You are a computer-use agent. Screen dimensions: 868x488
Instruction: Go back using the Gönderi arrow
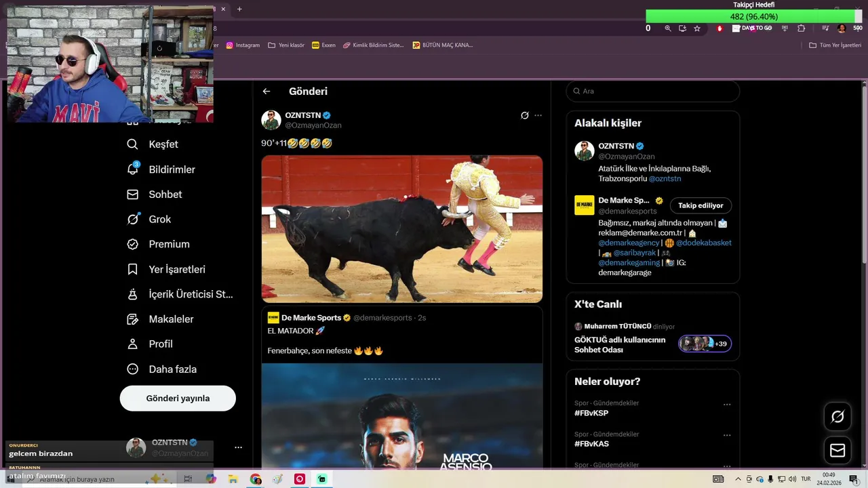coord(267,91)
